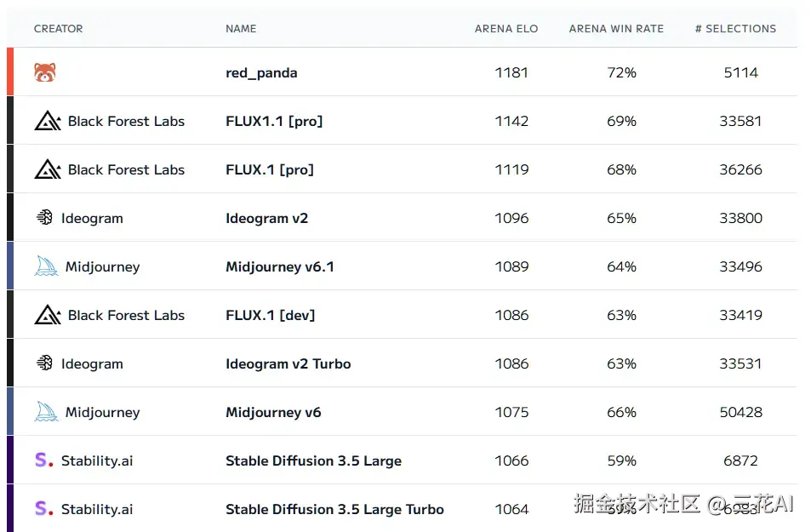Click Black Forest Labs logo beside FLUX.1 [dev]
The height and width of the screenshot is (532, 811).
coord(48,315)
